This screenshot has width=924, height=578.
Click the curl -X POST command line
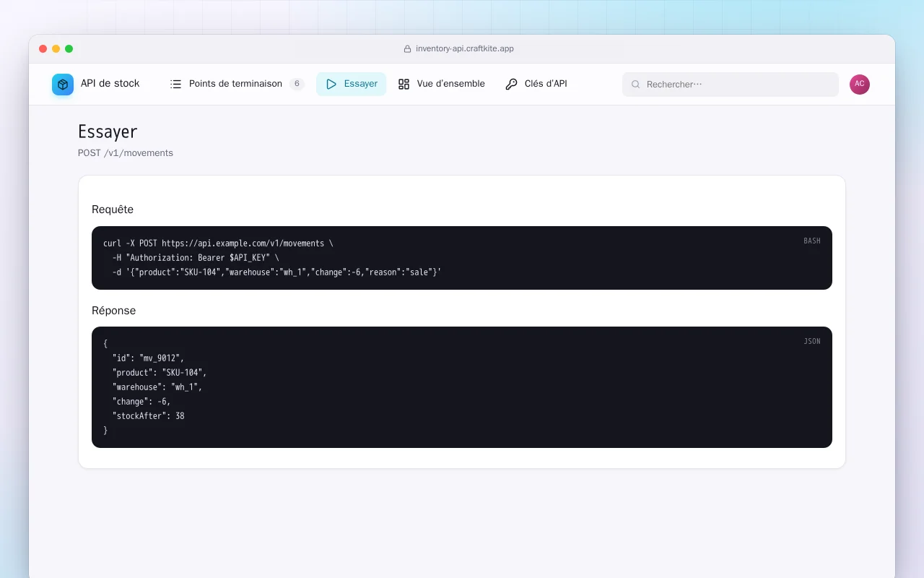(x=218, y=243)
